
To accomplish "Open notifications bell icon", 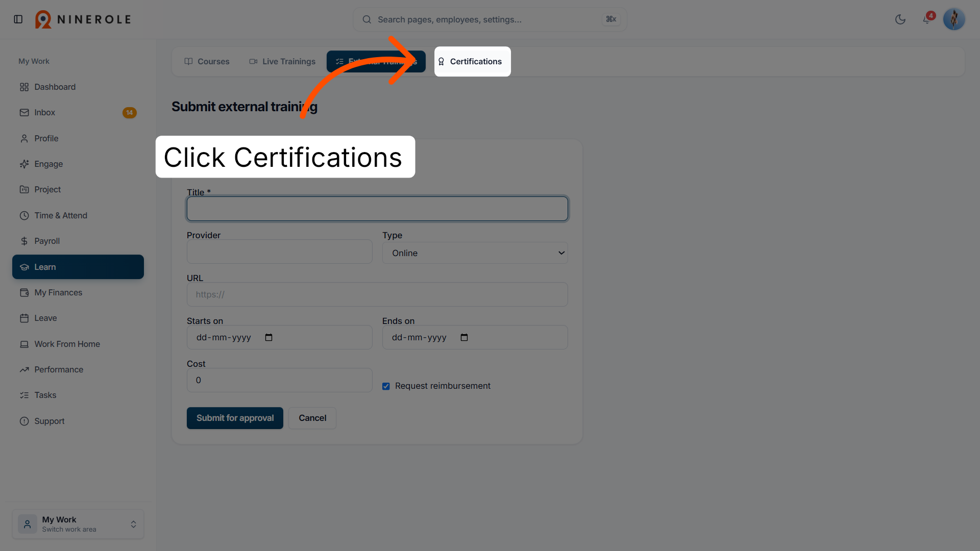I will tap(927, 19).
